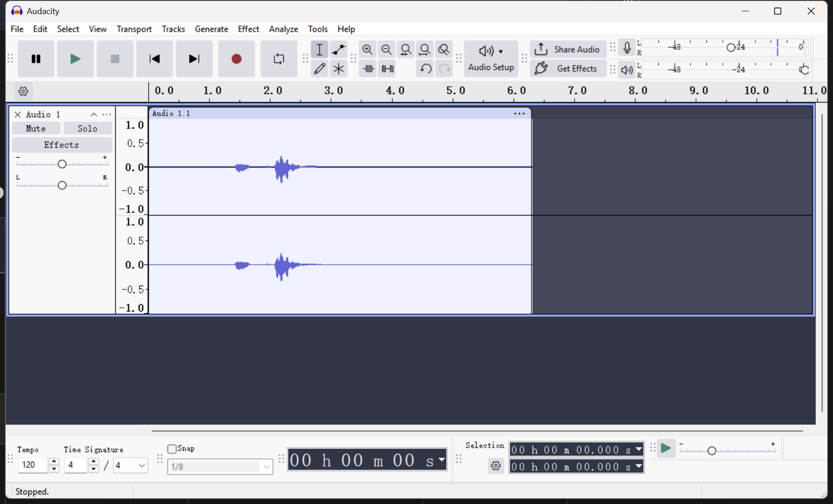Fit project to width icon
Screen dimensions: 833x504
click(425, 49)
